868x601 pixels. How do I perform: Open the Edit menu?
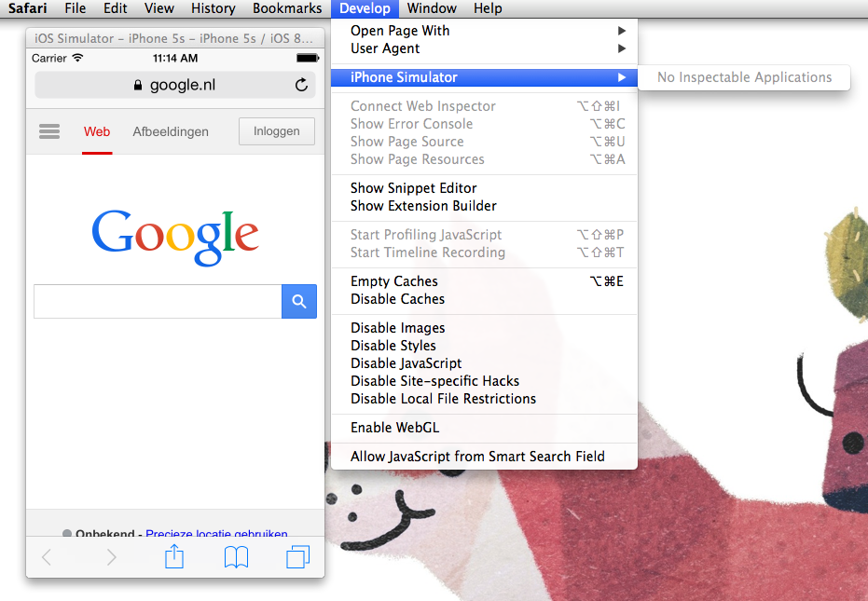116,8
